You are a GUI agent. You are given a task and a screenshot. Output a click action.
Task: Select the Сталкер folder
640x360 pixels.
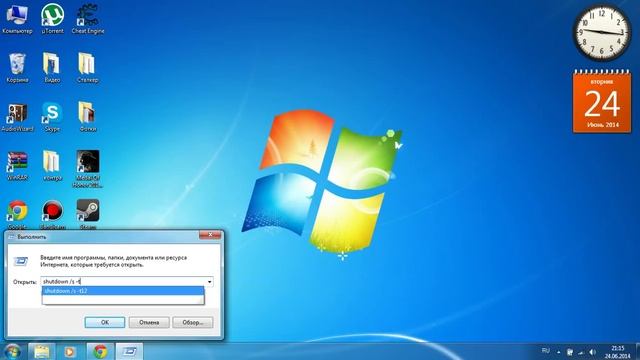coord(88,68)
